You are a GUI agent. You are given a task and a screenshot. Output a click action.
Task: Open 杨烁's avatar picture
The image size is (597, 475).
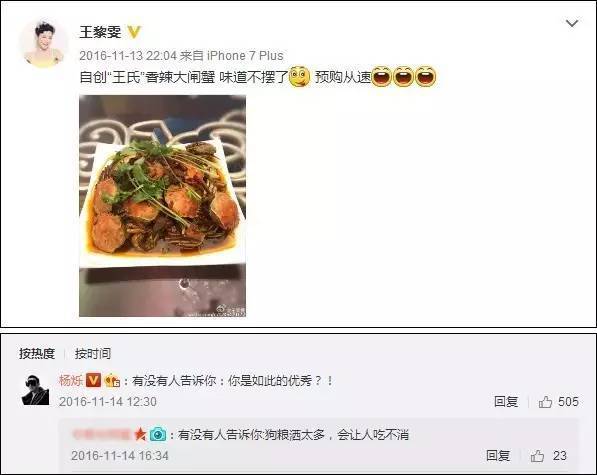tap(35, 390)
